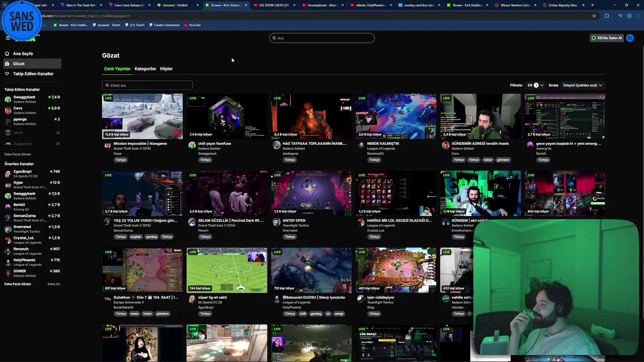Click Swaggybark avatar under Takip Edilen Kanallar
Screen dimensions: 644x362
8,99
